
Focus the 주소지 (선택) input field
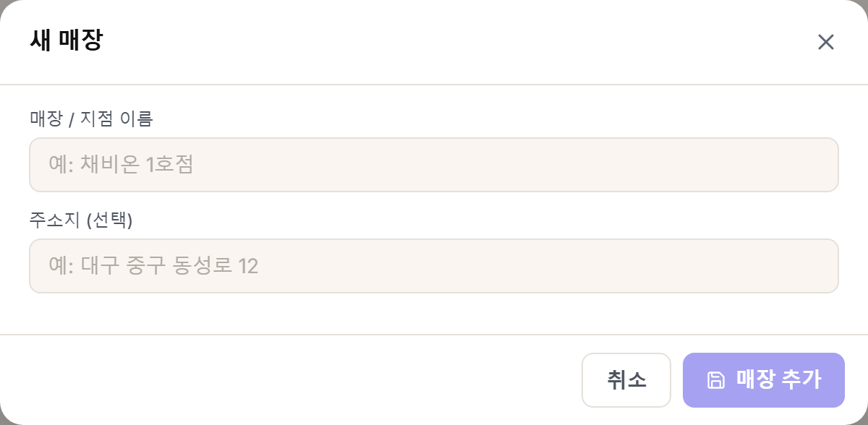434,266
